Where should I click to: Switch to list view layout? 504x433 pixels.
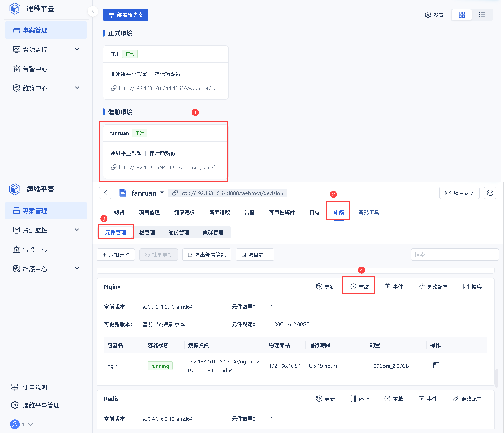point(482,15)
